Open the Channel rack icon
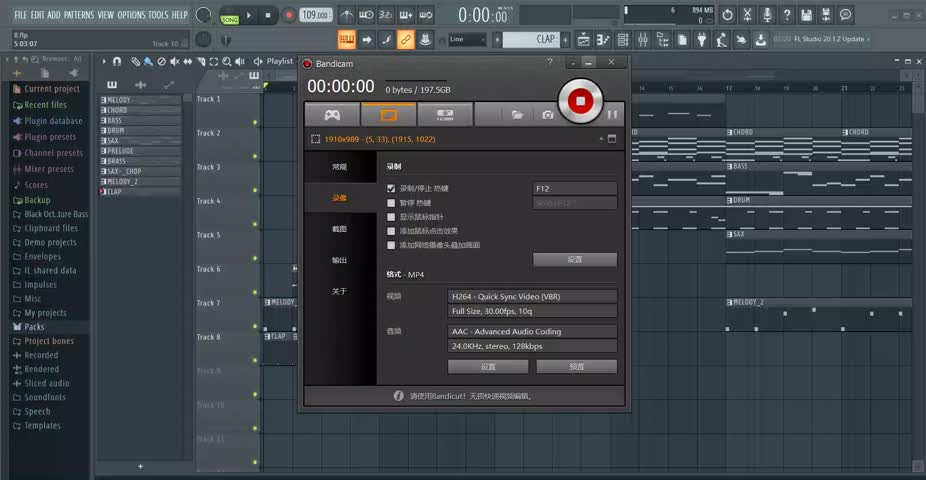The height and width of the screenshot is (480, 926). pos(622,40)
